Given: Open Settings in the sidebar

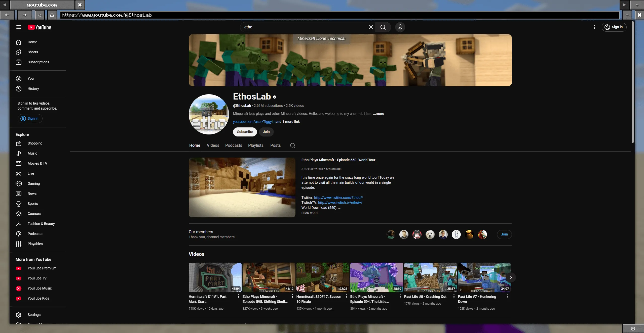Looking at the screenshot, I should 38,315.
